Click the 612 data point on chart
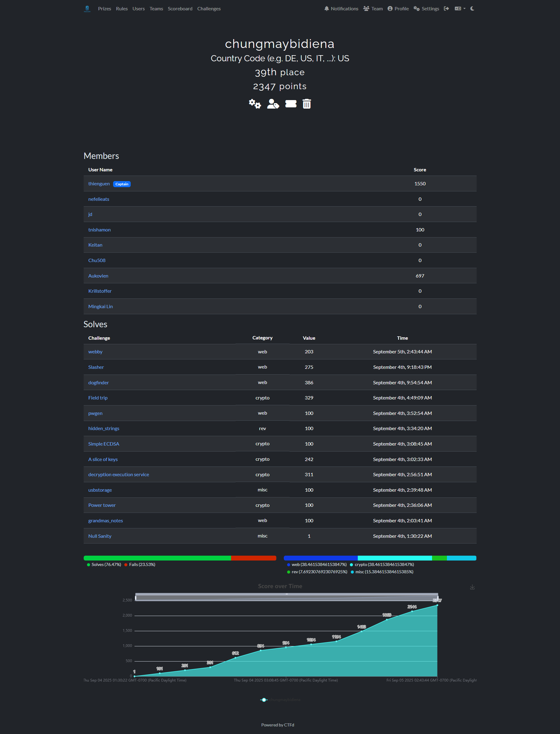Image resolution: width=560 pixels, height=734 pixels. [235, 658]
